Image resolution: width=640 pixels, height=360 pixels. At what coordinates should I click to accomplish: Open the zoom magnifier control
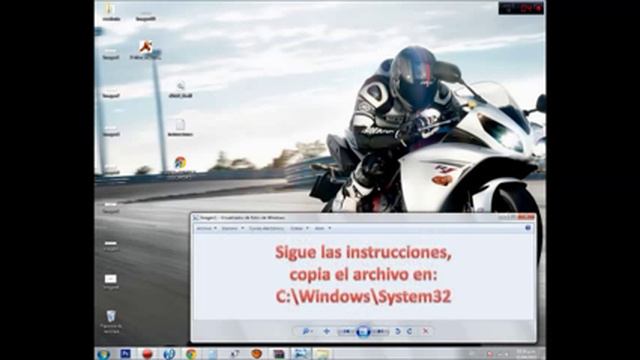(307, 331)
